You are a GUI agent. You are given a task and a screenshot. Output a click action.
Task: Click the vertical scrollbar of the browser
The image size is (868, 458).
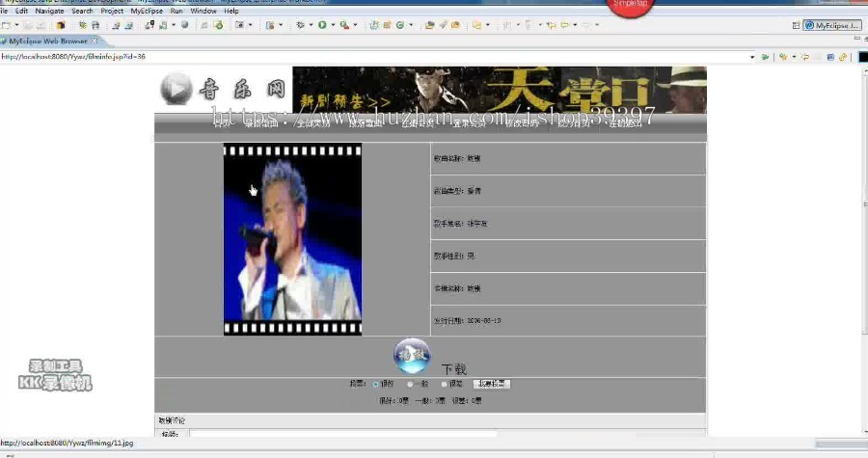pyautogui.click(x=864, y=200)
